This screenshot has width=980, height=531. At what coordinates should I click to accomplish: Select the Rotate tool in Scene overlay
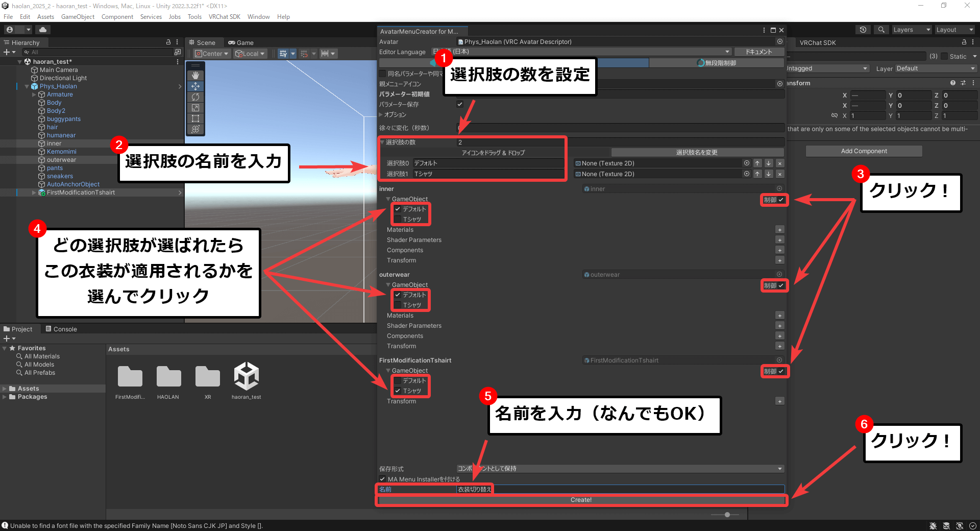click(195, 97)
